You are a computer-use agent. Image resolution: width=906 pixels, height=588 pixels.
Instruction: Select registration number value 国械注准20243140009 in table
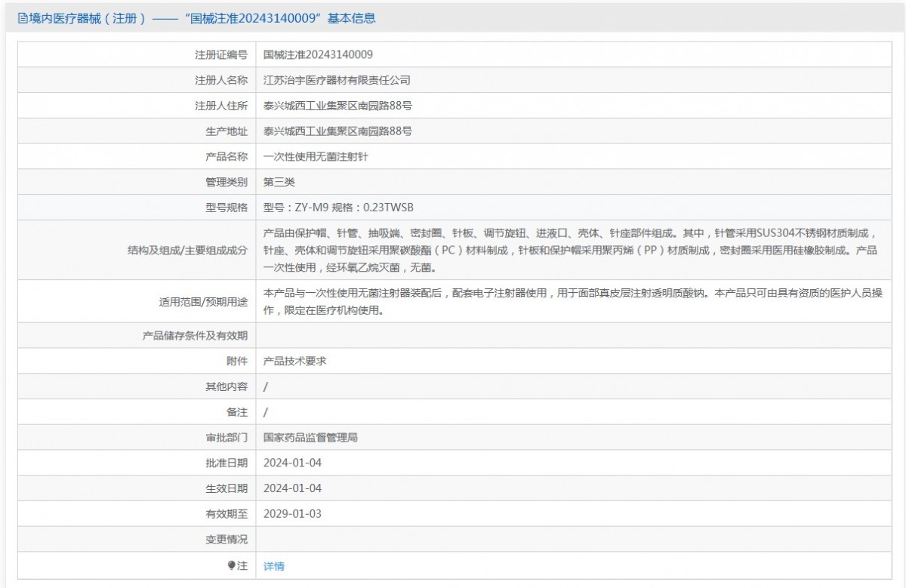[x=318, y=54]
